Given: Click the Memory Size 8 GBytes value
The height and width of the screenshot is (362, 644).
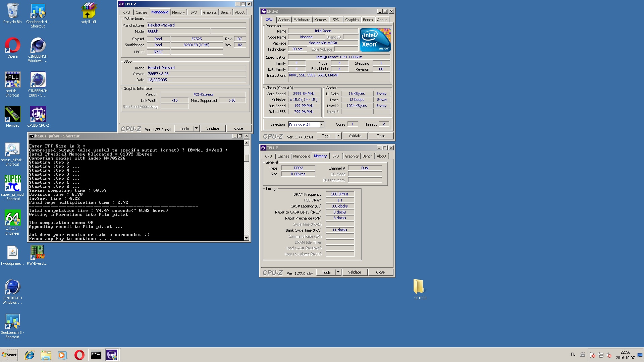Looking at the screenshot, I should click(x=298, y=174).
